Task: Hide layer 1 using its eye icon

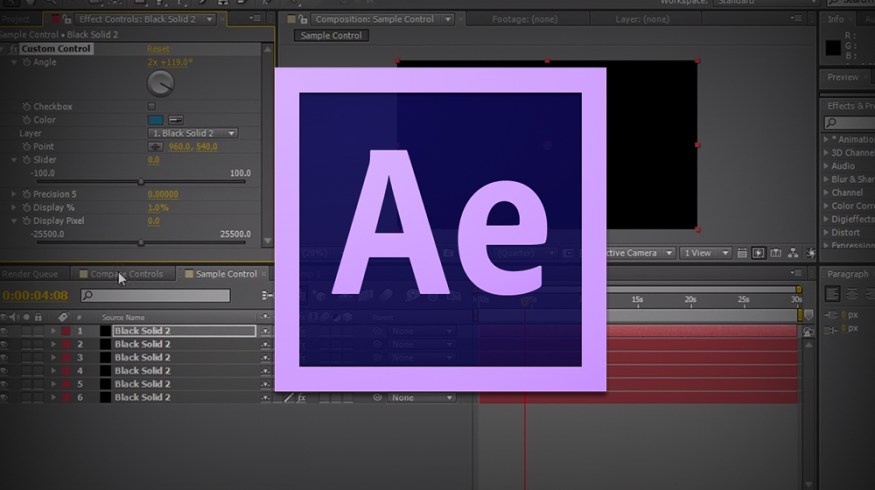Action: [x=5, y=331]
